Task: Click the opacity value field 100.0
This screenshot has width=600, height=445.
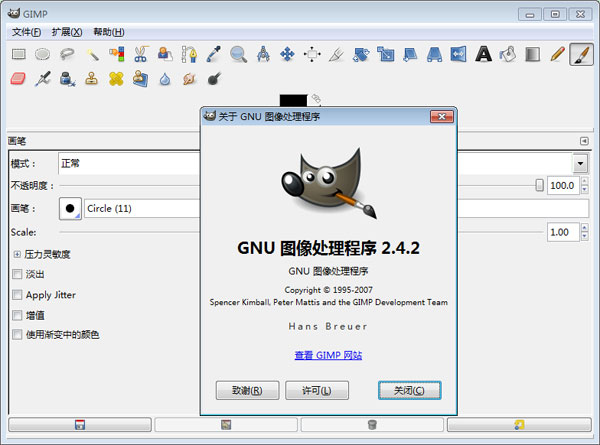Action: (562, 186)
